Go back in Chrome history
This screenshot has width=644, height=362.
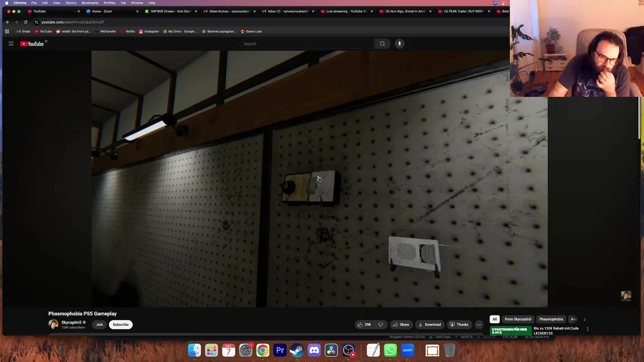coord(8,22)
